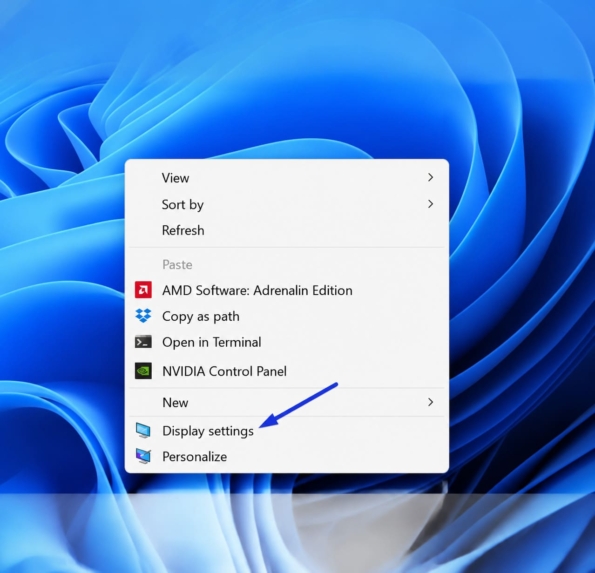This screenshot has width=595, height=573.
Task: Launch AMD Software: Adrenalin Edition entry
Action: [x=286, y=290]
